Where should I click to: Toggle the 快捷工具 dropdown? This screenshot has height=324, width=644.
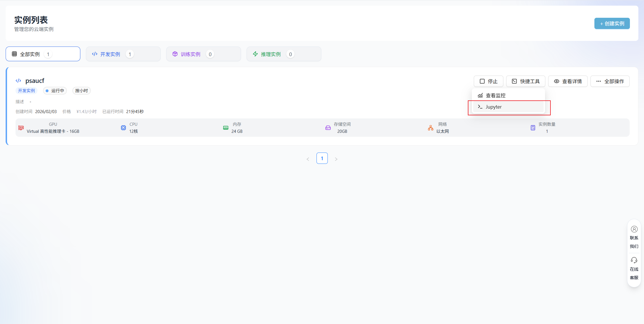[x=526, y=81]
